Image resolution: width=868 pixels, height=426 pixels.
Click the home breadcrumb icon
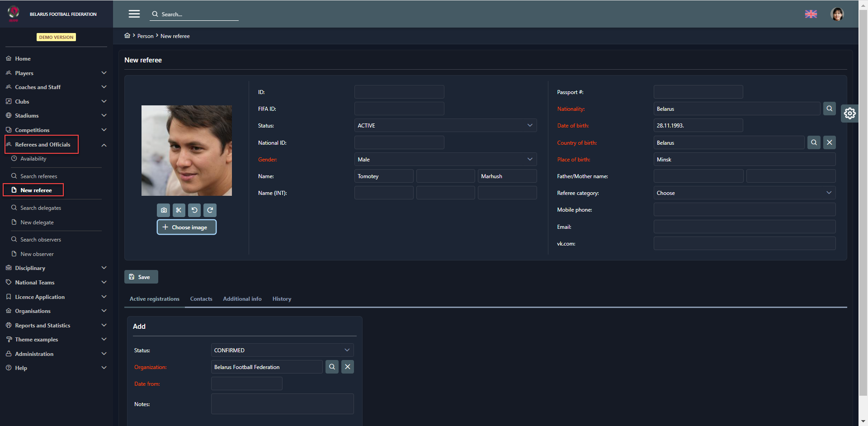click(127, 36)
